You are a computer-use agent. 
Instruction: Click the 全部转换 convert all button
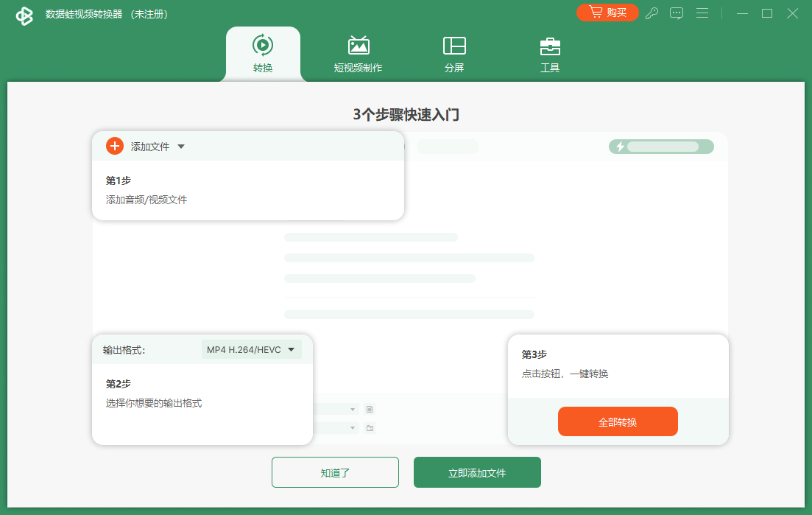pos(618,421)
